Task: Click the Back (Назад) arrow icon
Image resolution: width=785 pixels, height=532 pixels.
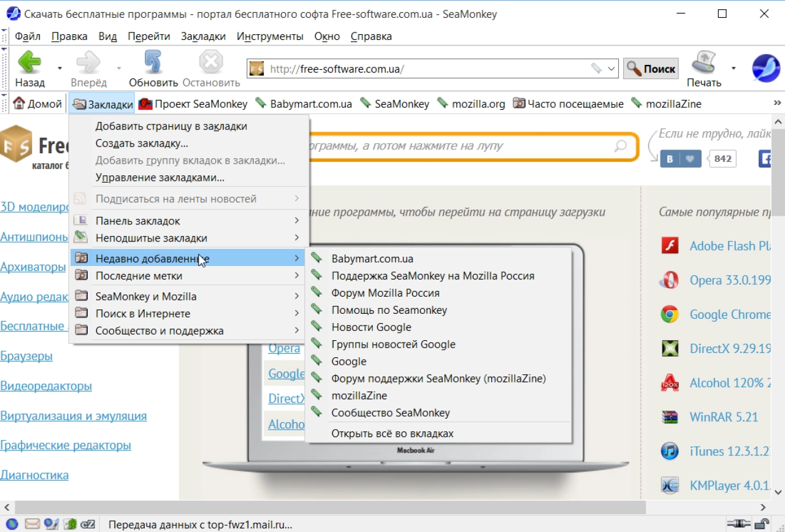Action: pyautogui.click(x=29, y=63)
